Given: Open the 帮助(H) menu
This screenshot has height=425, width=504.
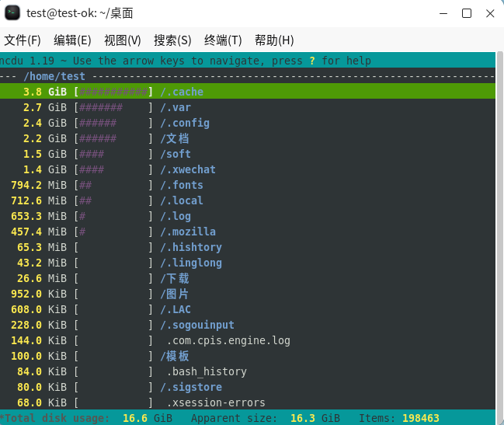Looking at the screenshot, I should 274,40.
